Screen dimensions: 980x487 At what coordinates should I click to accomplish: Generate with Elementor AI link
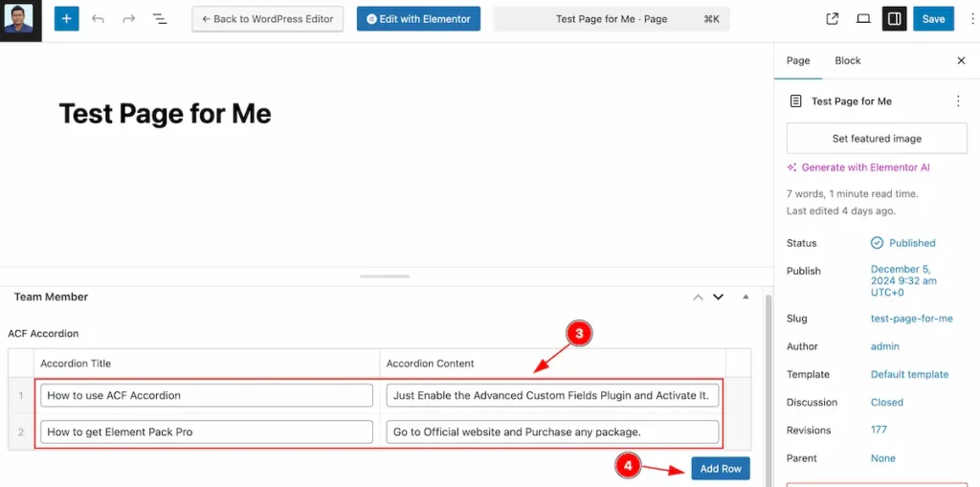coord(865,167)
